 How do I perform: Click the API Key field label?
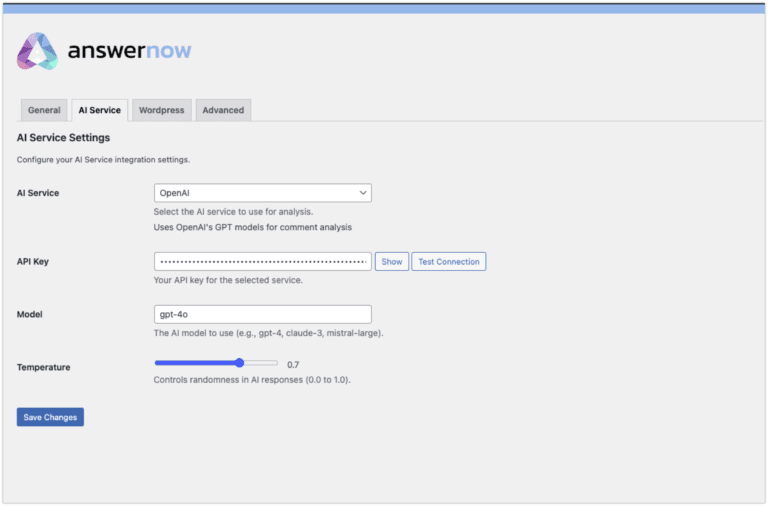(x=33, y=262)
